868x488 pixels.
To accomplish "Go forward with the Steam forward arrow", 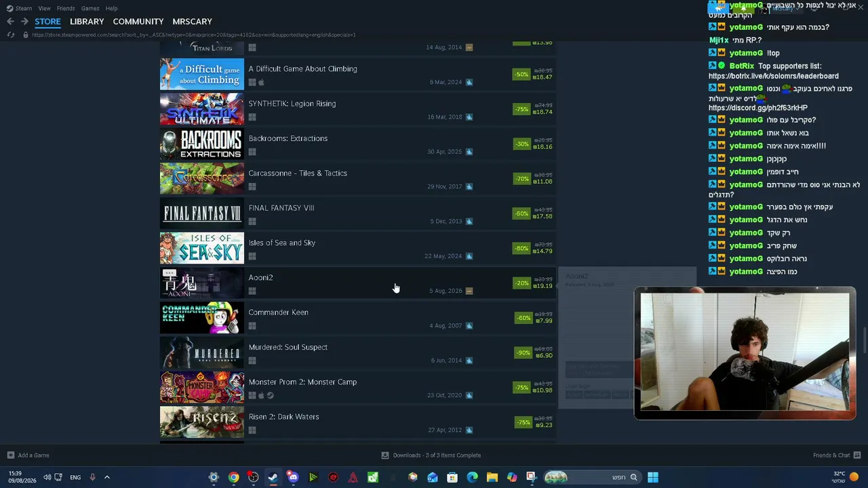I will click(24, 22).
